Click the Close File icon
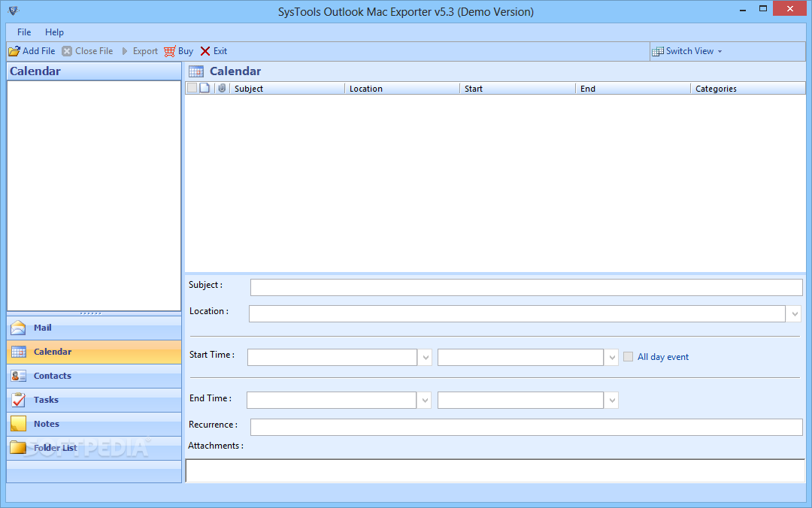The image size is (812, 508). tap(67, 51)
